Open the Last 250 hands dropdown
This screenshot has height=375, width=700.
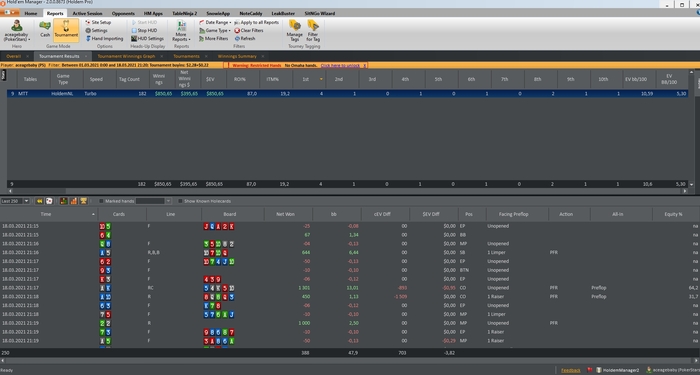tap(26, 201)
